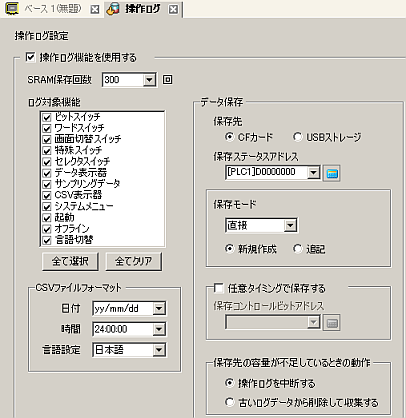Choose the 追記 radio option
406x418 pixels.
297,249
